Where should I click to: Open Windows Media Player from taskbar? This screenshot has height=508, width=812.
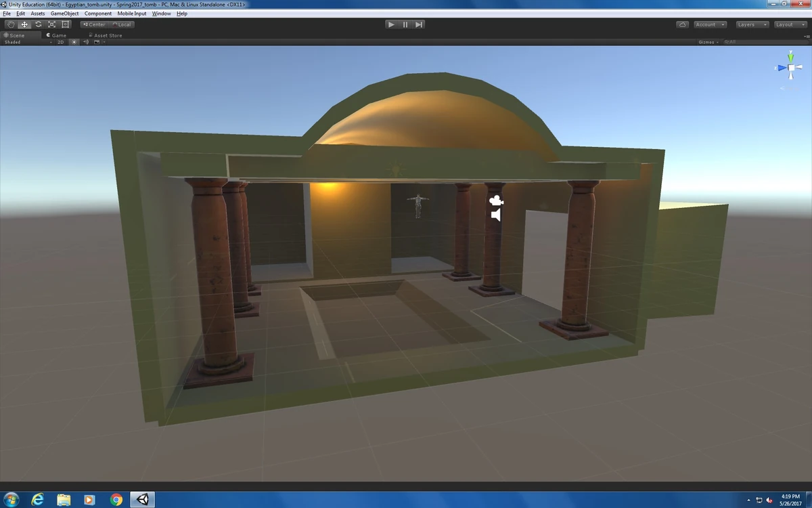pos(89,500)
